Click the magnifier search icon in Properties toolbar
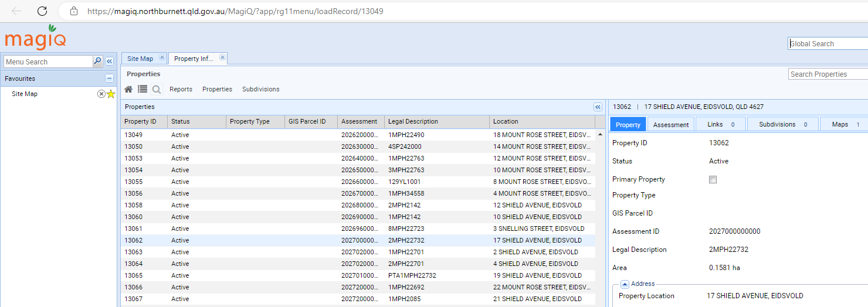This screenshot has height=307, width=868. (157, 90)
